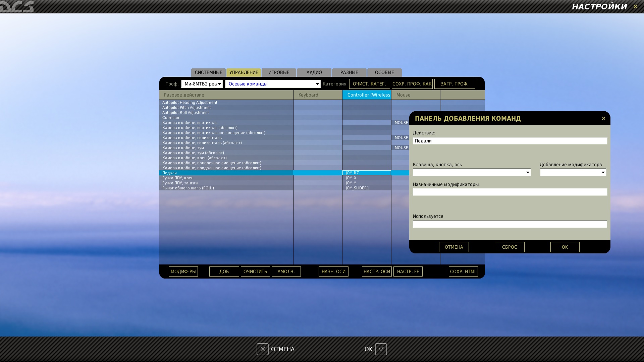Select the Autopilot Pitch Adjustment row

coord(226,108)
